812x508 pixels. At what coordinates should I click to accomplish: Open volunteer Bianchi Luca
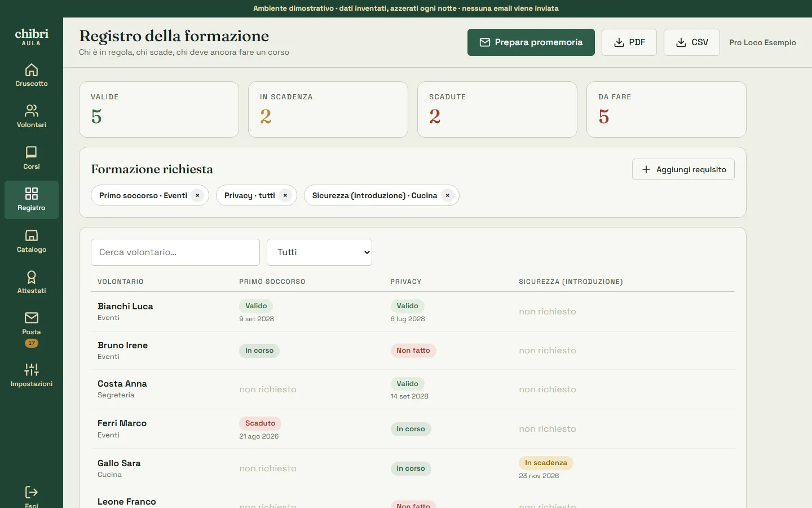[125, 306]
